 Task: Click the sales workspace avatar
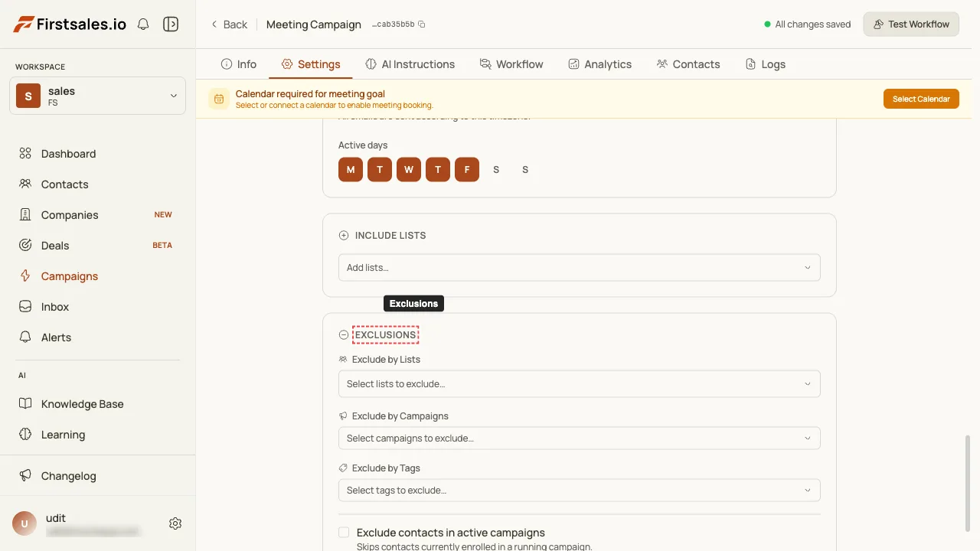(28, 96)
